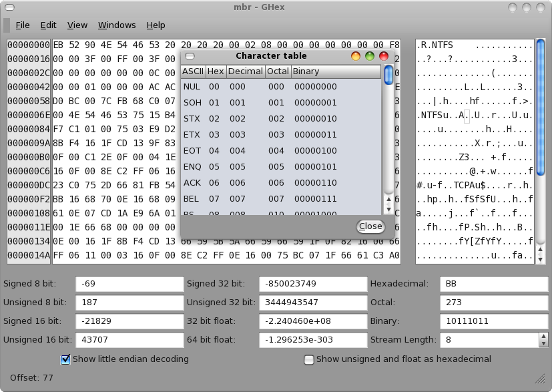Viewport: 552px width, 392px height.
Task: Click '#.u-f..TCPAu$' text in ASCII pane
Action: click(451, 185)
